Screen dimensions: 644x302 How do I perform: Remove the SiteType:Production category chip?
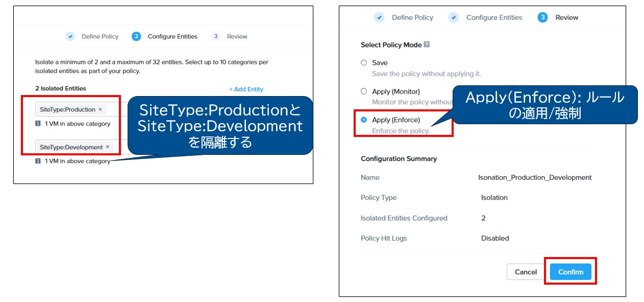point(100,109)
